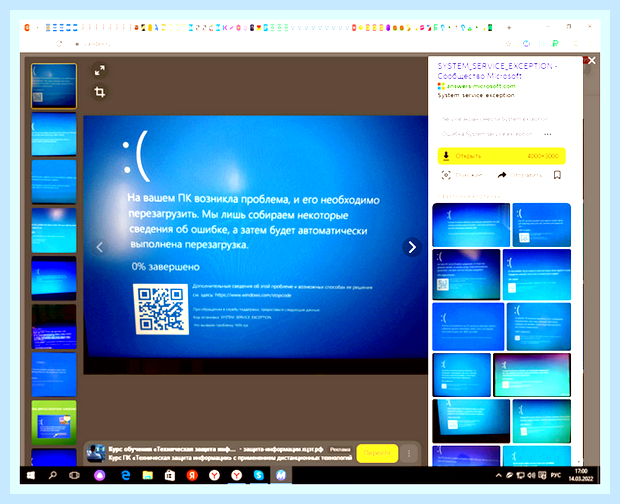
Task: Open a new browser tab with plus
Action: [509, 28]
